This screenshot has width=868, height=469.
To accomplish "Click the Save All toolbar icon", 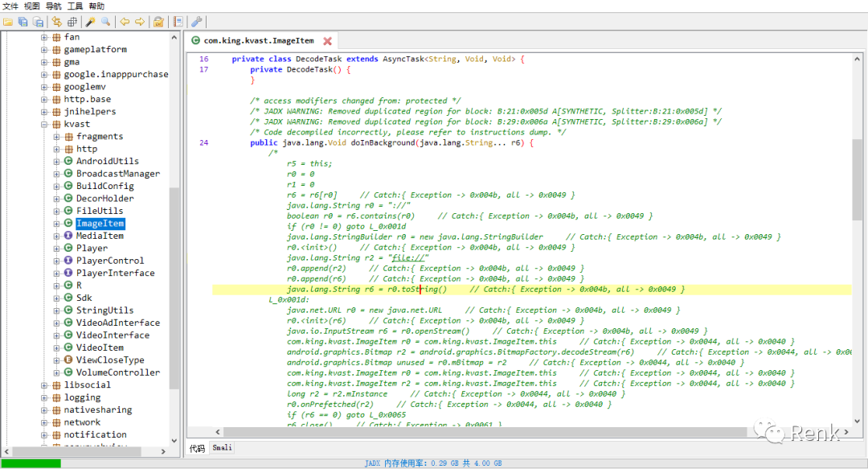I will click(x=23, y=22).
